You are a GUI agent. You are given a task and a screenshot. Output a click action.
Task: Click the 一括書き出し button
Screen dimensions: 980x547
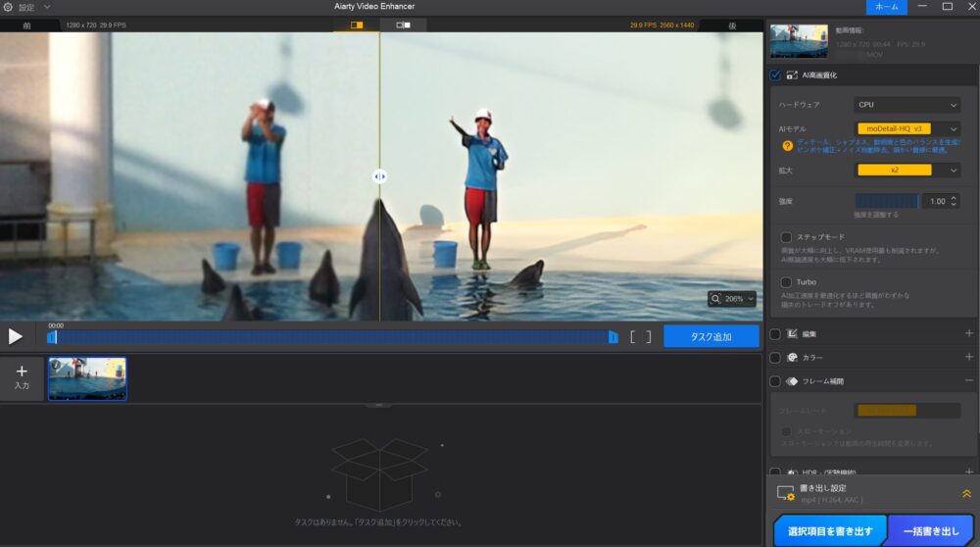[x=929, y=531]
